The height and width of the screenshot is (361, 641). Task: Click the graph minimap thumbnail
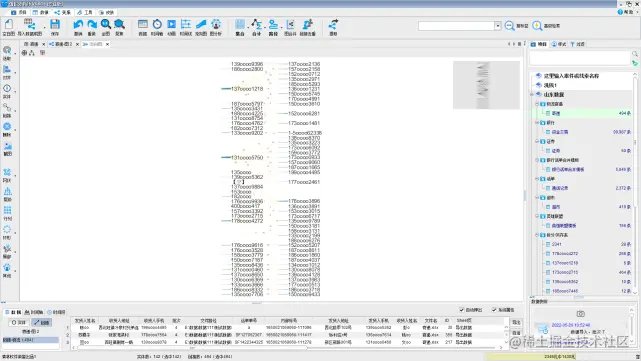(486, 85)
